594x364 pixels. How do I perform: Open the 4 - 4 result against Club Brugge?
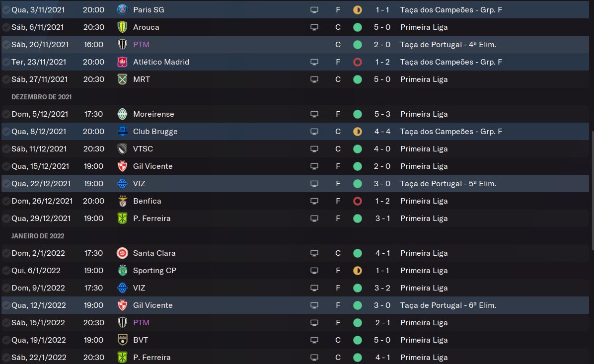(382, 132)
